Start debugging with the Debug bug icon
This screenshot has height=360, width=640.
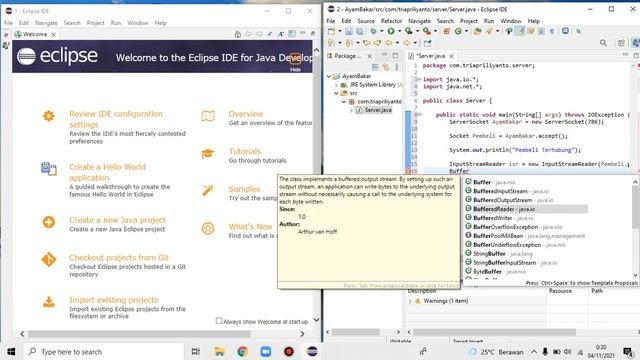373,31
